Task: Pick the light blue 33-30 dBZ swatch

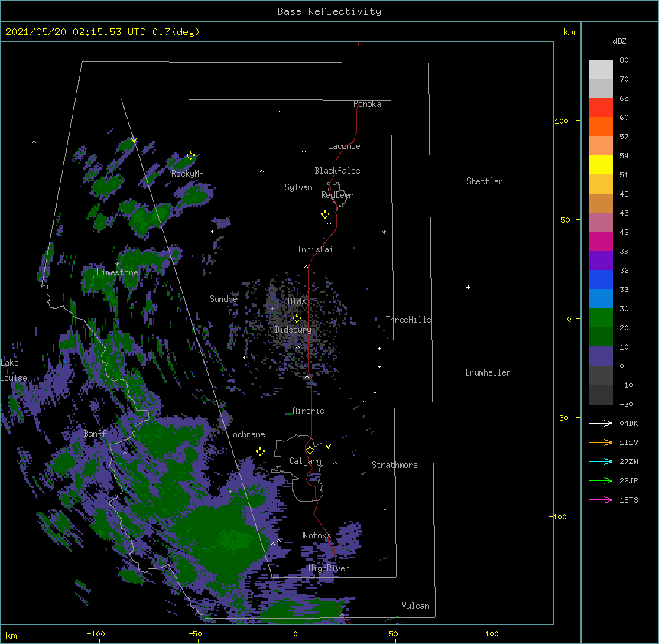Action: coord(601,299)
